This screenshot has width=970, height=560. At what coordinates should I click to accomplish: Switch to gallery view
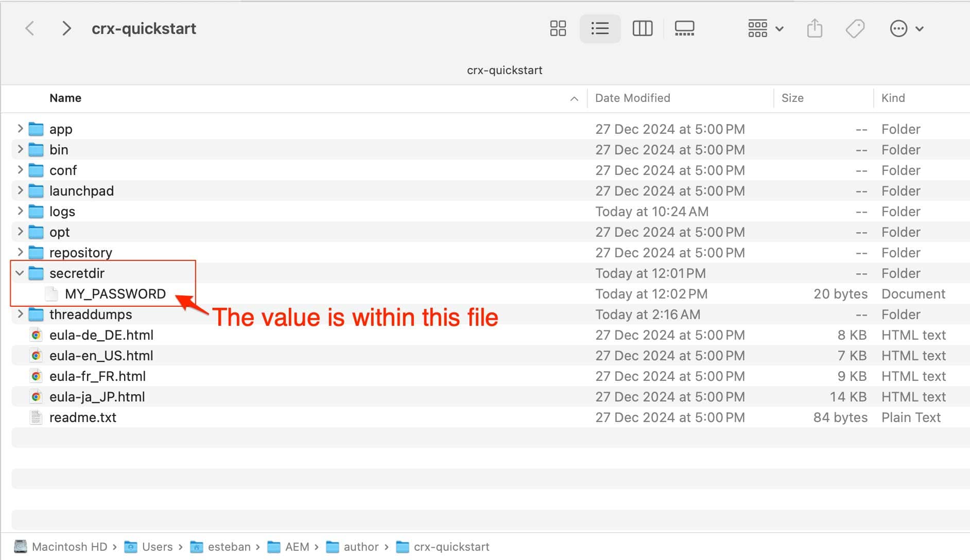(685, 28)
